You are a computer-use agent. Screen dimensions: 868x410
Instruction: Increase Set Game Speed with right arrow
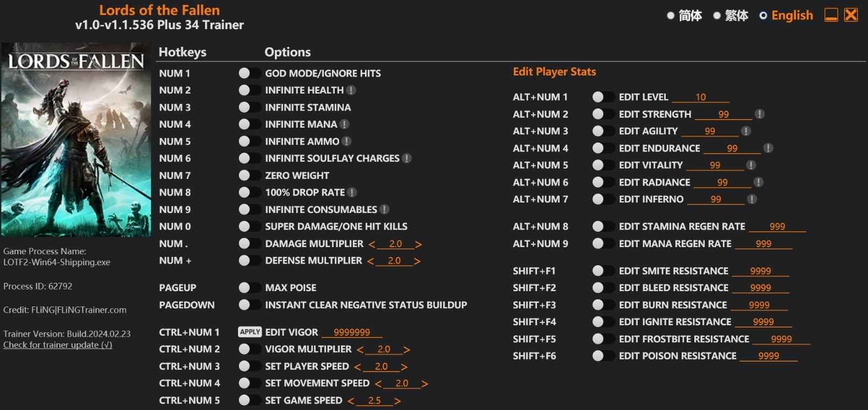coord(397,401)
